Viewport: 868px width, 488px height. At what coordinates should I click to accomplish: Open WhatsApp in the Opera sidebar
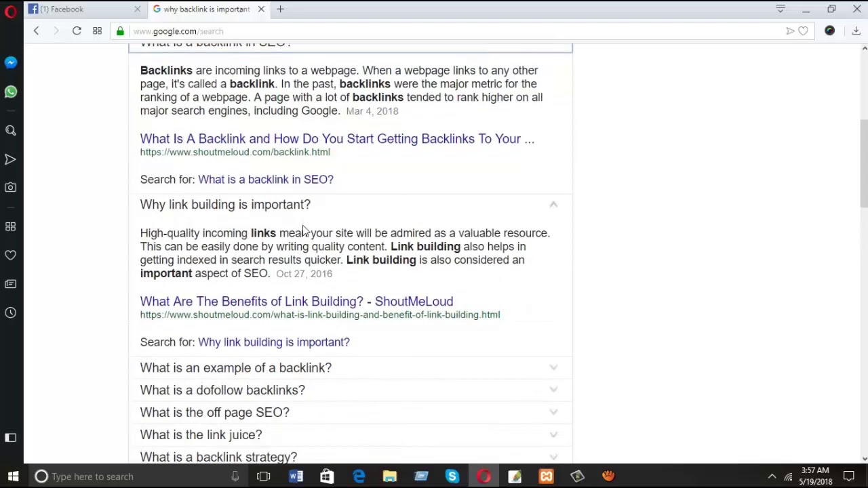coord(10,91)
